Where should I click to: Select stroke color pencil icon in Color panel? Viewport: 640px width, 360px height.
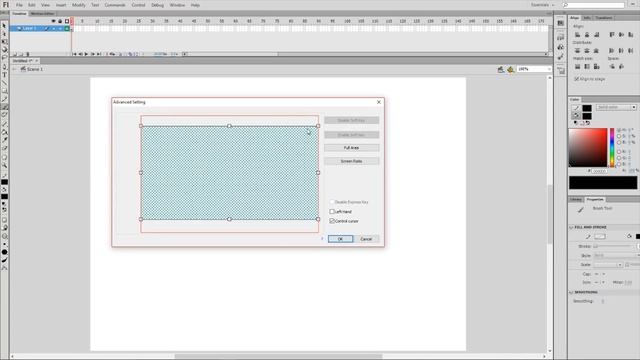[x=576, y=108]
